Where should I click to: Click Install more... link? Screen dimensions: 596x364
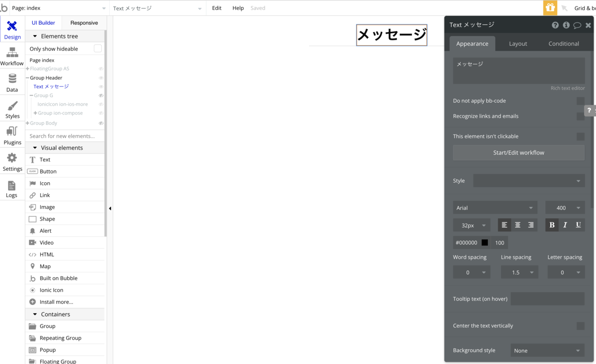[x=56, y=302]
